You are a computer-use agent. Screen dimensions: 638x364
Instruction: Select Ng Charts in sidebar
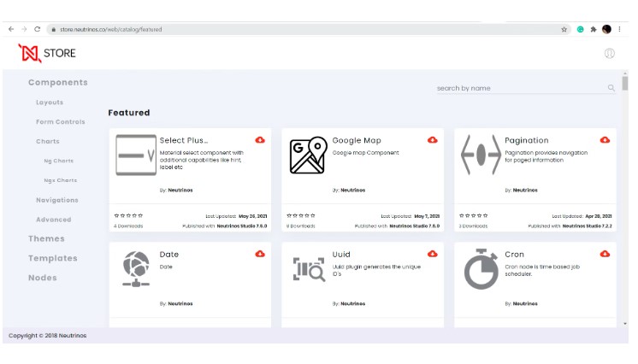click(59, 161)
